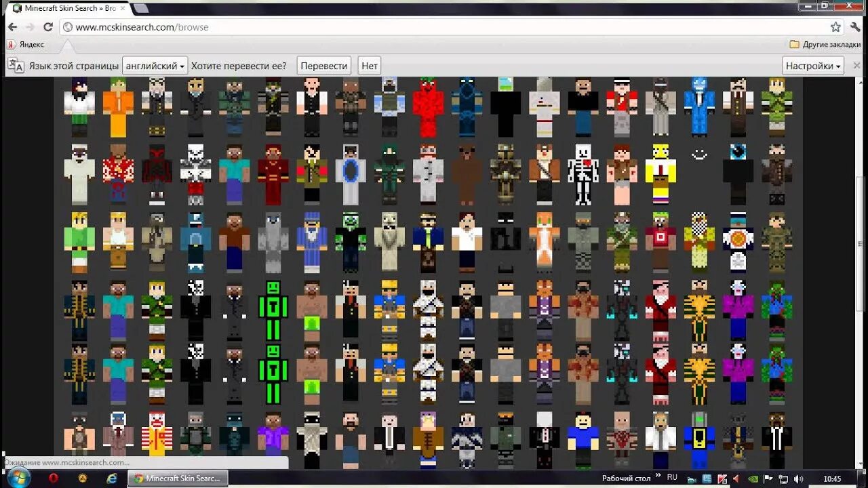
Task: Select the white Portal test-subject skin
Action: tap(351, 174)
